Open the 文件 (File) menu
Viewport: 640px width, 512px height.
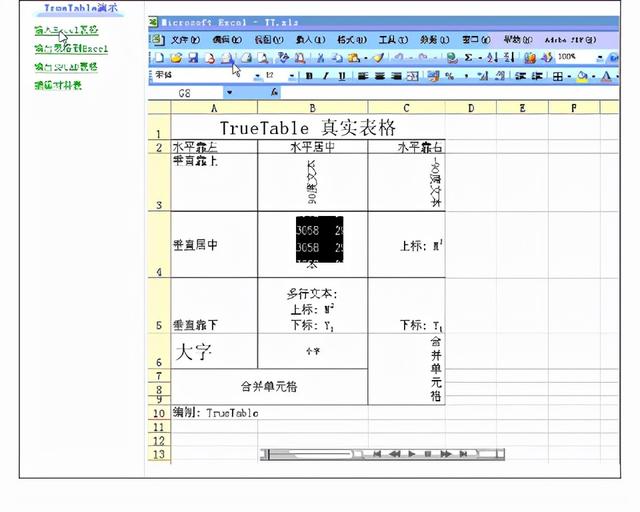point(185,40)
